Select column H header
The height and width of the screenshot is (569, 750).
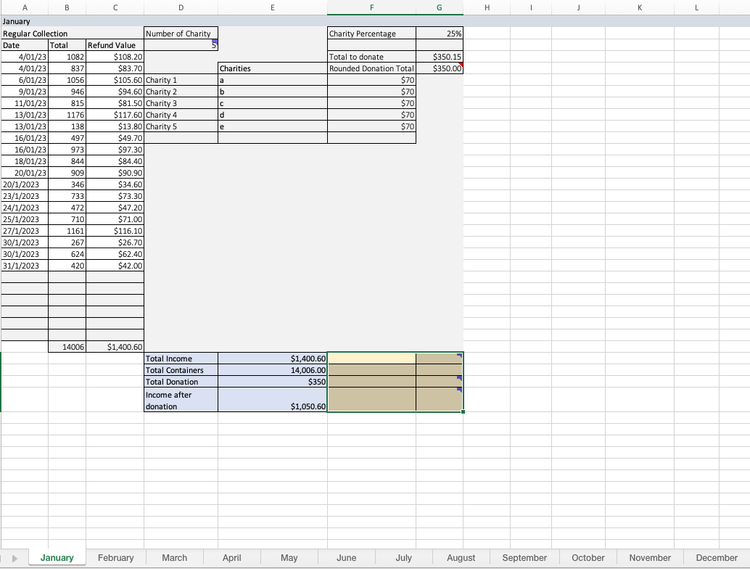point(486,8)
